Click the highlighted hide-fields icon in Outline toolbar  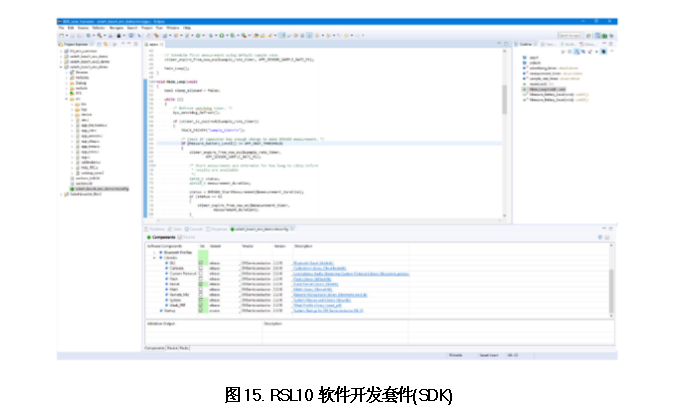tap(577, 52)
